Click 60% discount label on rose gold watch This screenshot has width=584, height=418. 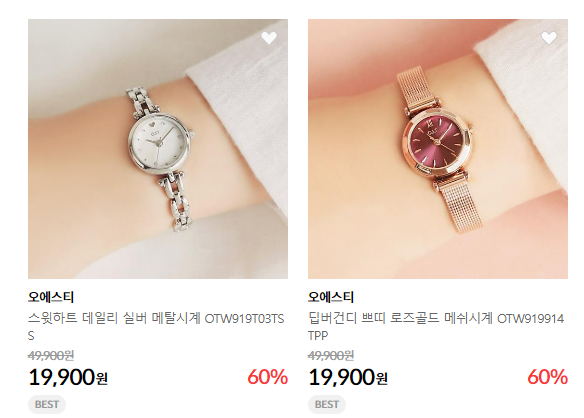[x=548, y=377]
